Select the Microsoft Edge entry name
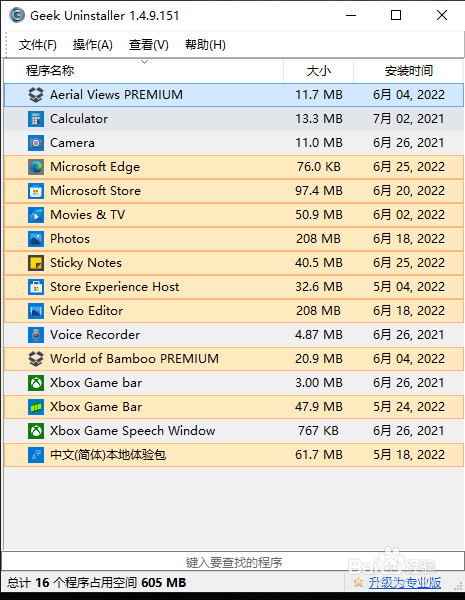Image resolution: width=465 pixels, height=600 pixels. tap(95, 167)
